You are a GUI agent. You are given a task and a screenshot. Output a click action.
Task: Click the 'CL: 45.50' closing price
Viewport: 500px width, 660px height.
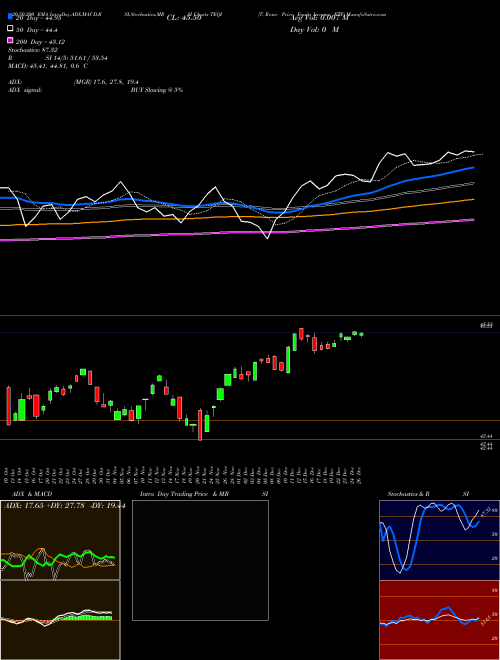pyautogui.click(x=184, y=18)
